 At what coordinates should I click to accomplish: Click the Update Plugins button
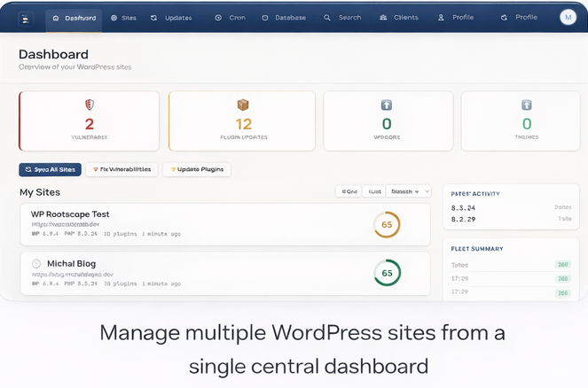pyautogui.click(x=197, y=170)
